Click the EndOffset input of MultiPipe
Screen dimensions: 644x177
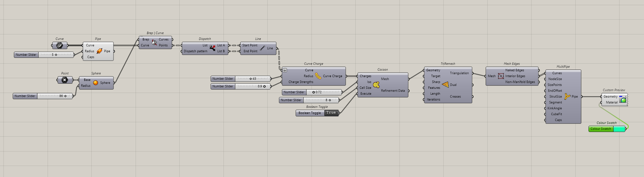click(x=555, y=91)
